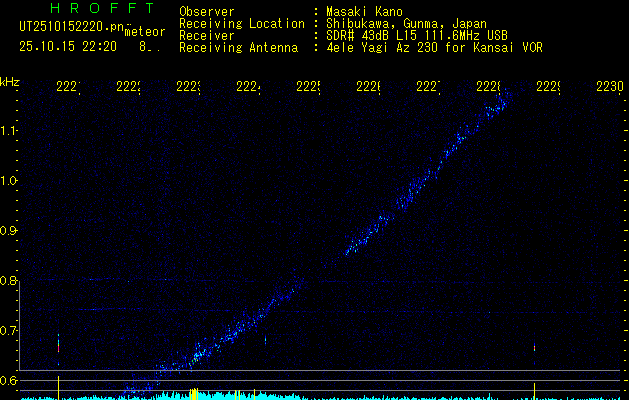Click the 1.0 frequency axis label
629x400 pixels.
8,181
